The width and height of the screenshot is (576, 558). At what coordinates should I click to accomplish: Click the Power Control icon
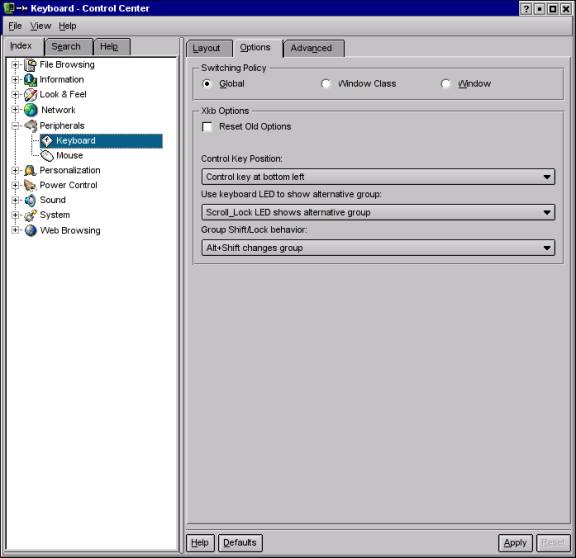click(30, 185)
